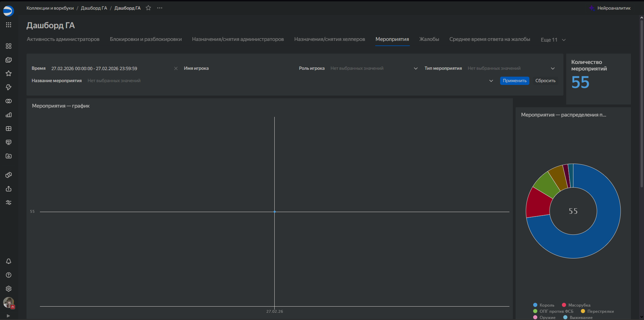
Task: Expand the Еще 11 tabs dropdown
Action: coord(553,40)
